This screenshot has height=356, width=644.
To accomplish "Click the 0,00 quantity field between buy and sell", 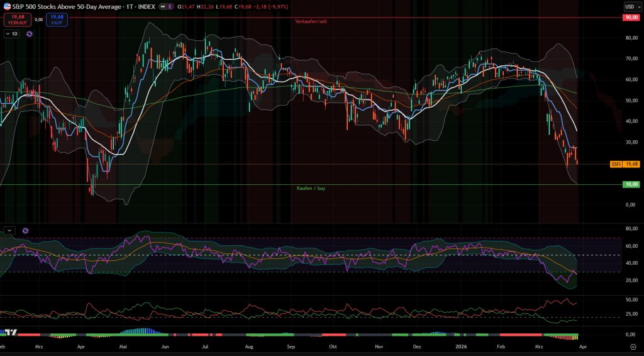I will 38,19.
